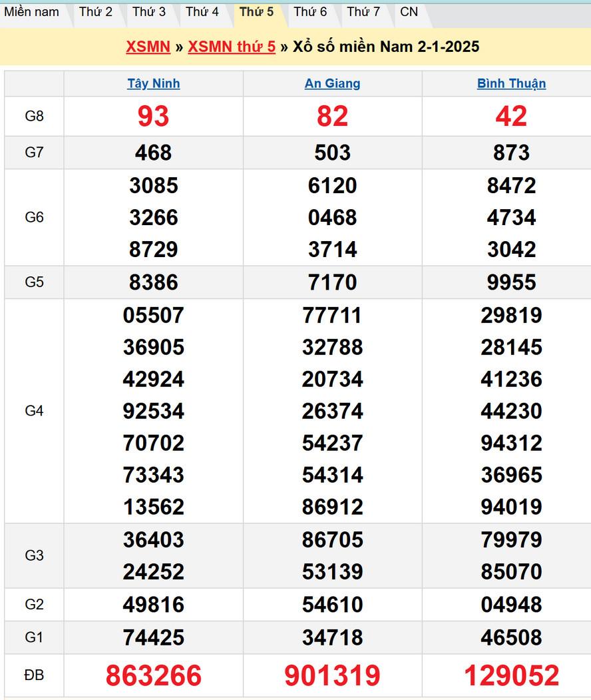Open the An Giang province link
This screenshot has height=700, width=591.
coord(333,83)
